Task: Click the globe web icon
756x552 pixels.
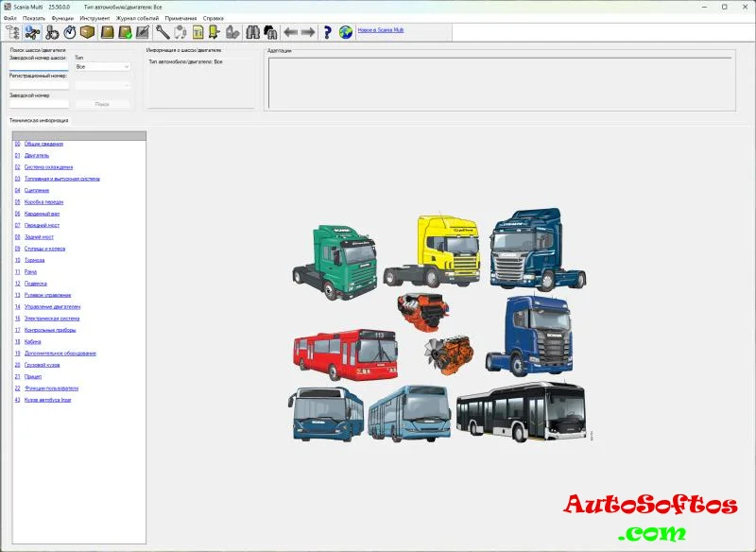Action: pyautogui.click(x=346, y=32)
